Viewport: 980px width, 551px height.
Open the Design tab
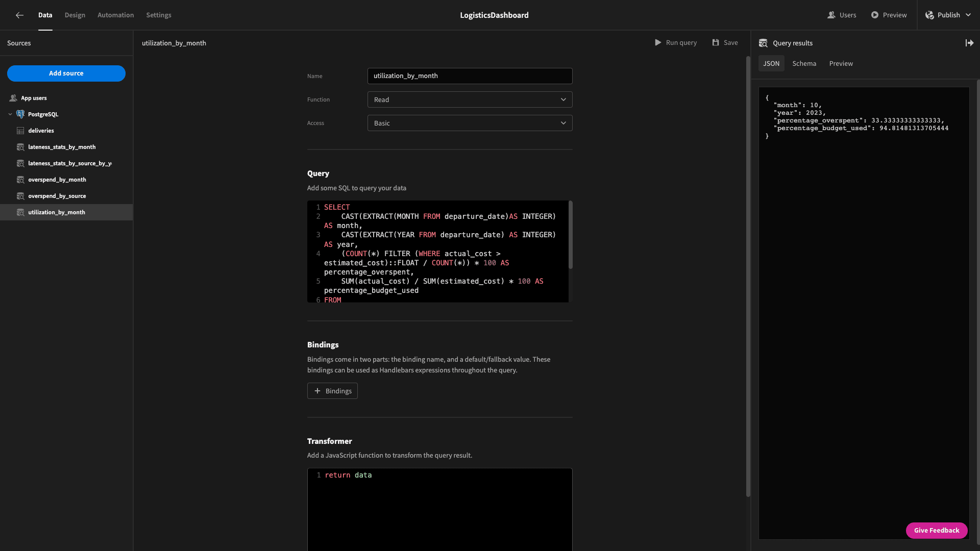point(75,15)
